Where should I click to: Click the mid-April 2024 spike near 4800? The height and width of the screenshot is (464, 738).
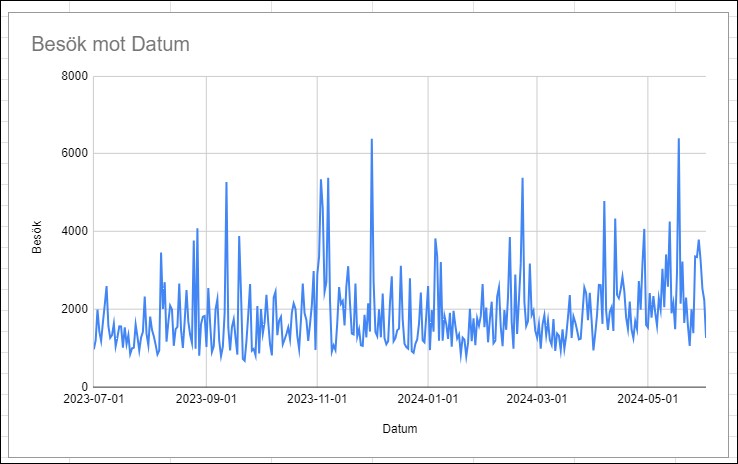tap(604, 202)
